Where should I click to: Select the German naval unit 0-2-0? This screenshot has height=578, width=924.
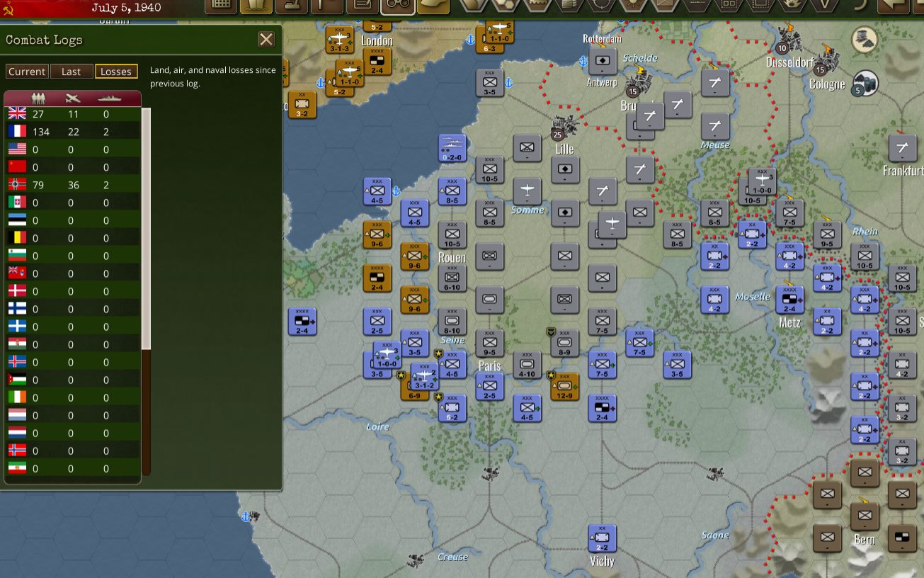tap(452, 148)
